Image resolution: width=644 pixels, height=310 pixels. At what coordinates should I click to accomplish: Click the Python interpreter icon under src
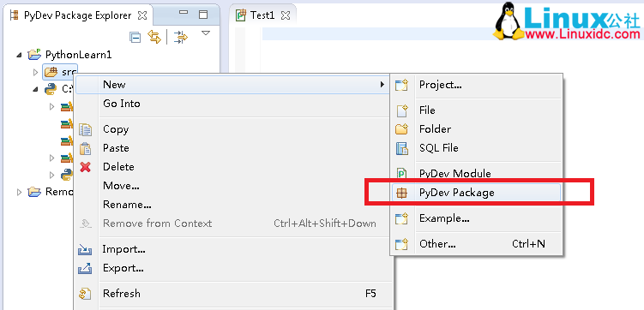51,88
